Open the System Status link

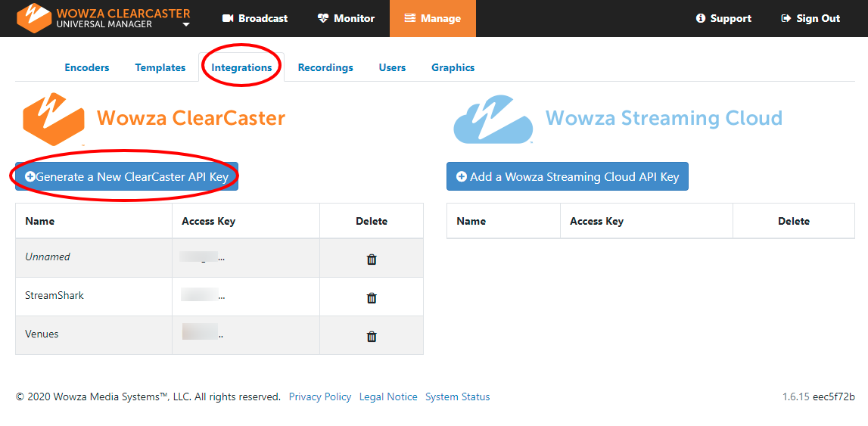pyautogui.click(x=457, y=396)
